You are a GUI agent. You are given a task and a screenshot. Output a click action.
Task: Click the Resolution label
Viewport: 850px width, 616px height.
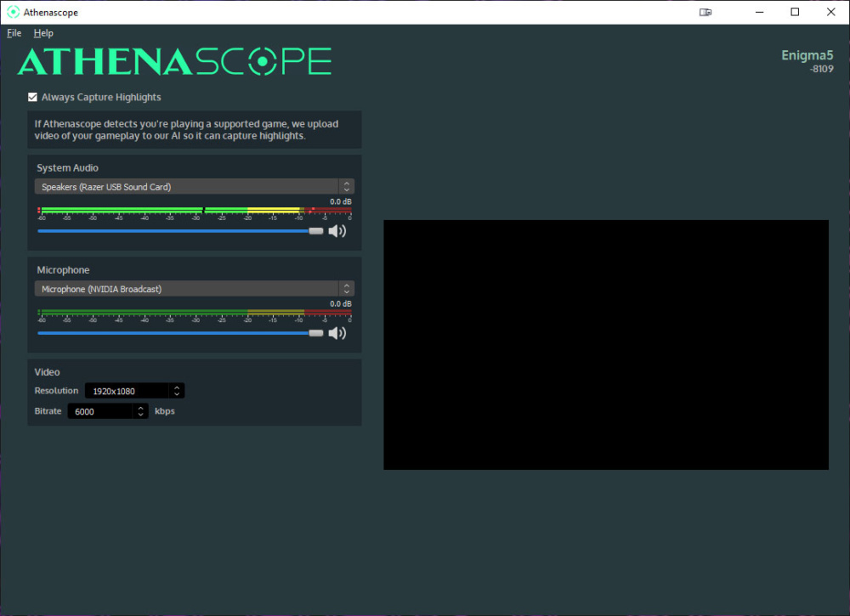pos(56,391)
